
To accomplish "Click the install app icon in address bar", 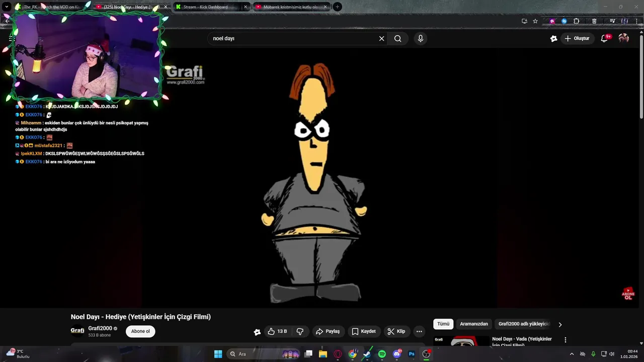I will pyautogui.click(x=524, y=21).
